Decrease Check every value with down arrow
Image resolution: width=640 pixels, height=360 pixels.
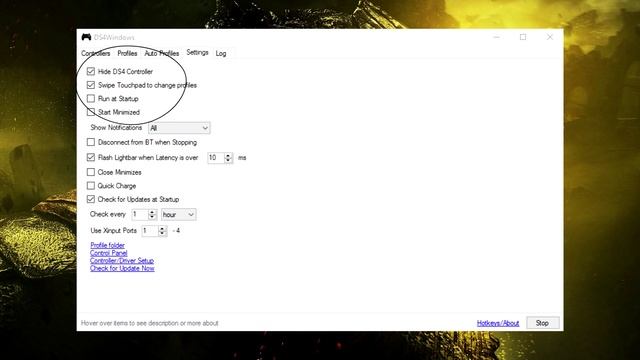click(x=152, y=217)
